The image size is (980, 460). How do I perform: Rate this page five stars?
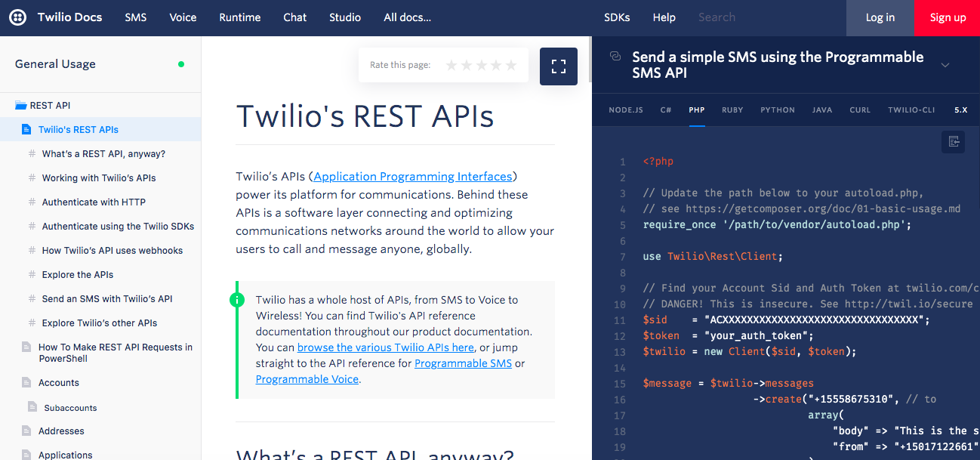click(x=511, y=65)
